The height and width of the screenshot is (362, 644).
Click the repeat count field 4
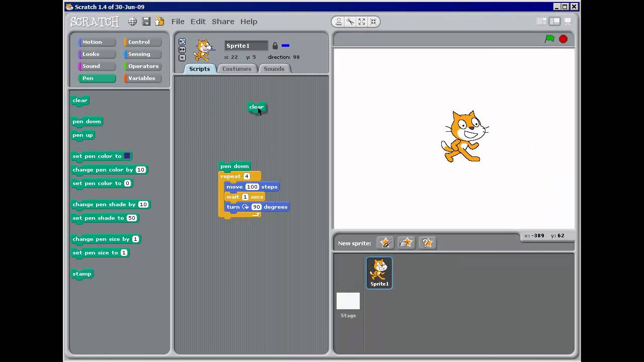pyautogui.click(x=247, y=176)
